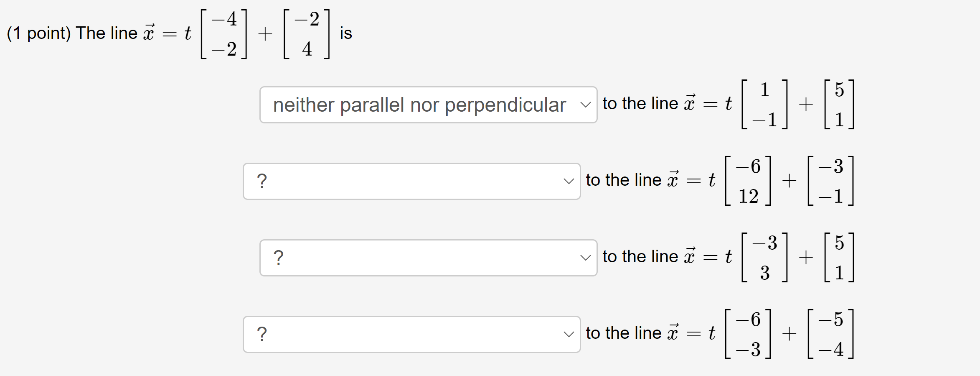Open the 'neither parallel nor perpendicular' dropdown

[428, 105]
